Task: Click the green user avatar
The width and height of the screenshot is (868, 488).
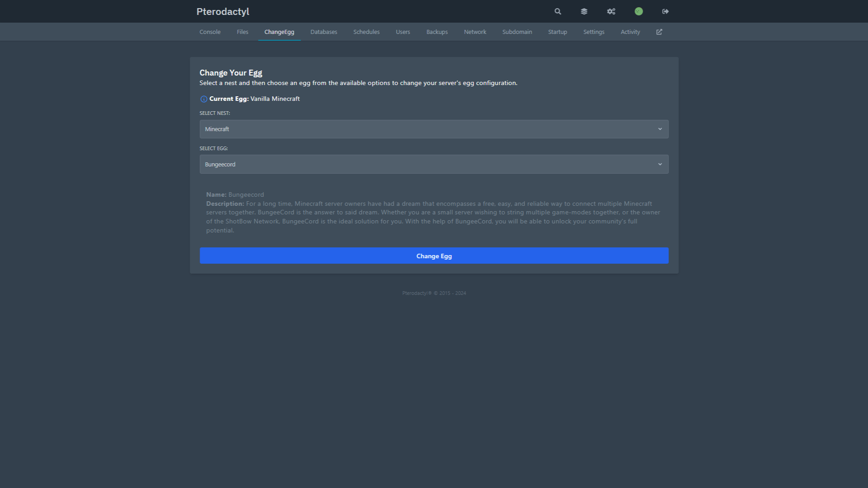Action: pos(639,11)
